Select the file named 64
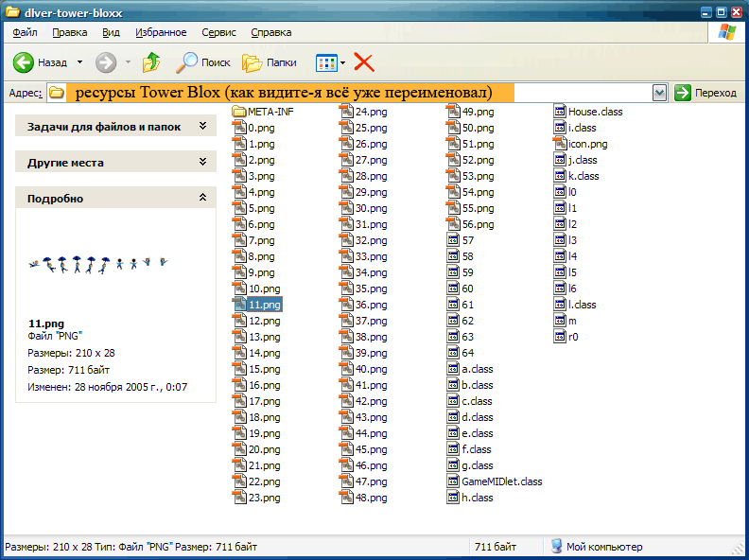The height and width of the screenshot is (560, 749). tap(467, 353)
